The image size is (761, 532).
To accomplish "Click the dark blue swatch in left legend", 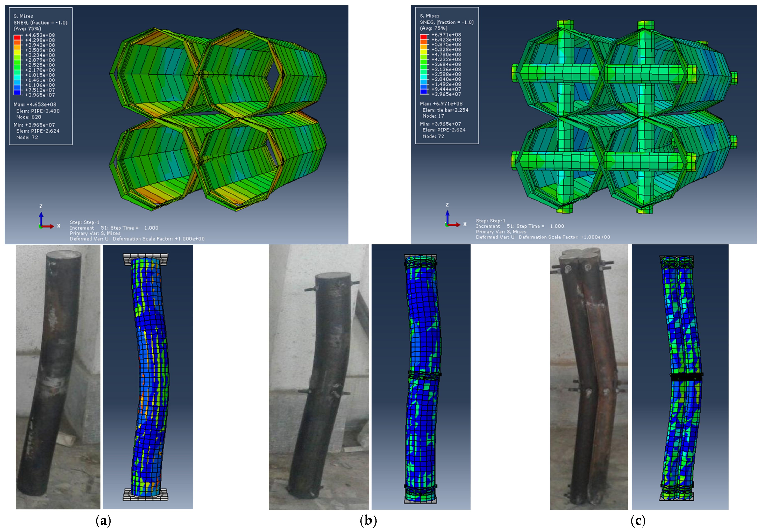I will (x=17, y=92).
